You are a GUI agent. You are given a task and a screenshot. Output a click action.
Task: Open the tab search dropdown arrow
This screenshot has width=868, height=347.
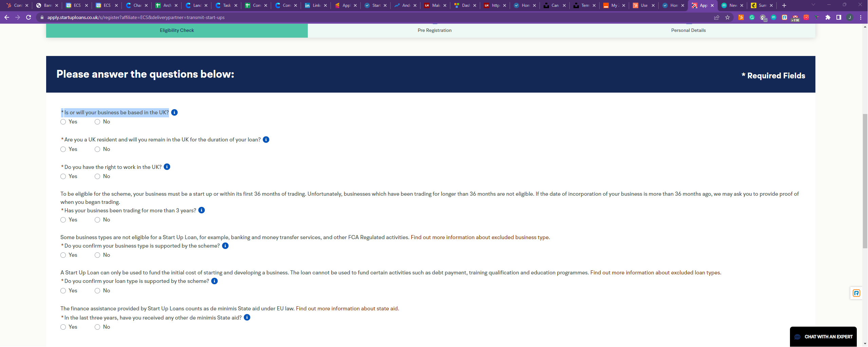pyautogui.click(x=813, y=5)
